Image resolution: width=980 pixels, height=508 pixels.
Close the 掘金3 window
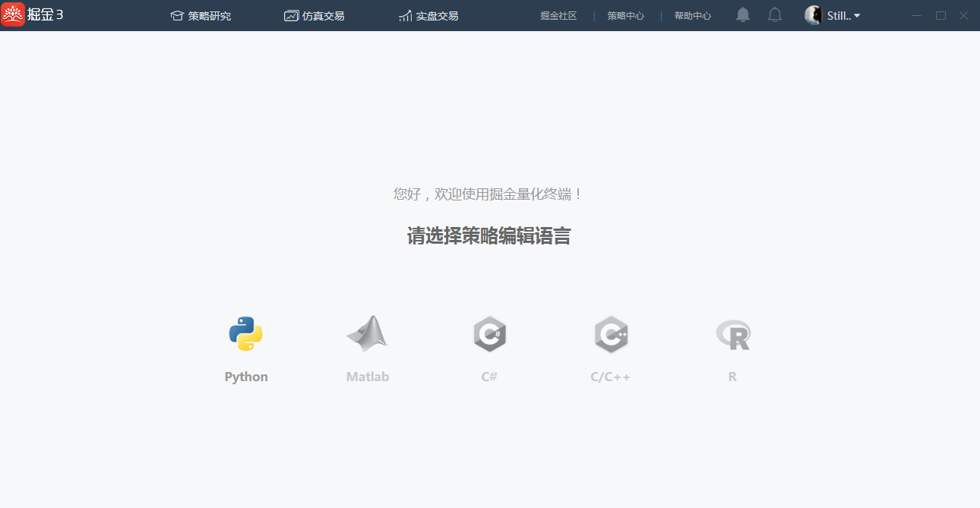pos(963,15)
